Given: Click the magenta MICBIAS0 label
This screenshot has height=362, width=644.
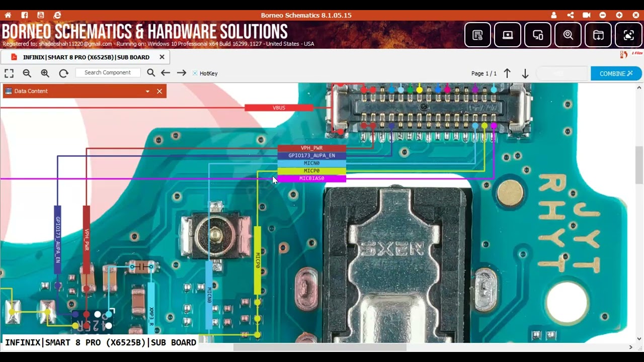Looking at the screenshot, I should point(312,178).
